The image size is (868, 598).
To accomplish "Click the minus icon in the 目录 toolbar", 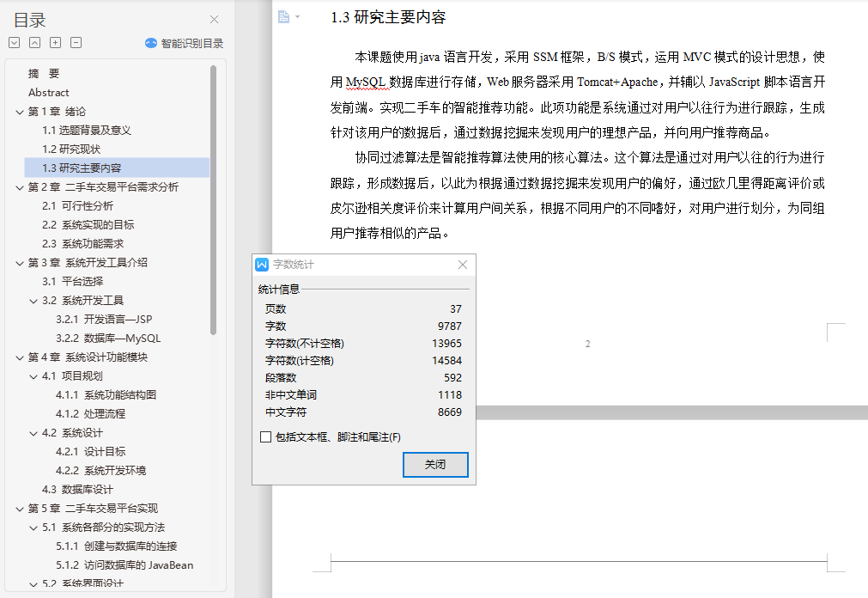I will point(76,43).
